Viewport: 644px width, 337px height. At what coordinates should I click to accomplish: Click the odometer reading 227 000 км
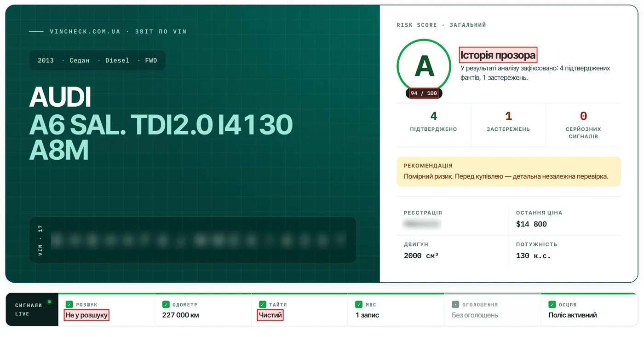coord(181,315)
